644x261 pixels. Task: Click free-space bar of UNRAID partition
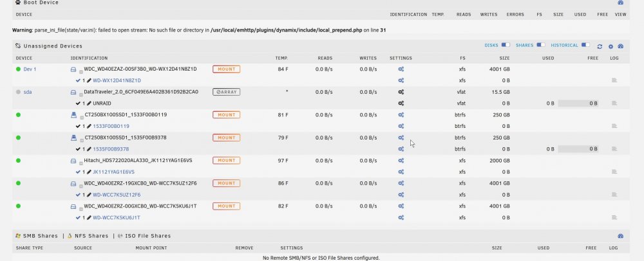[578, 104]
